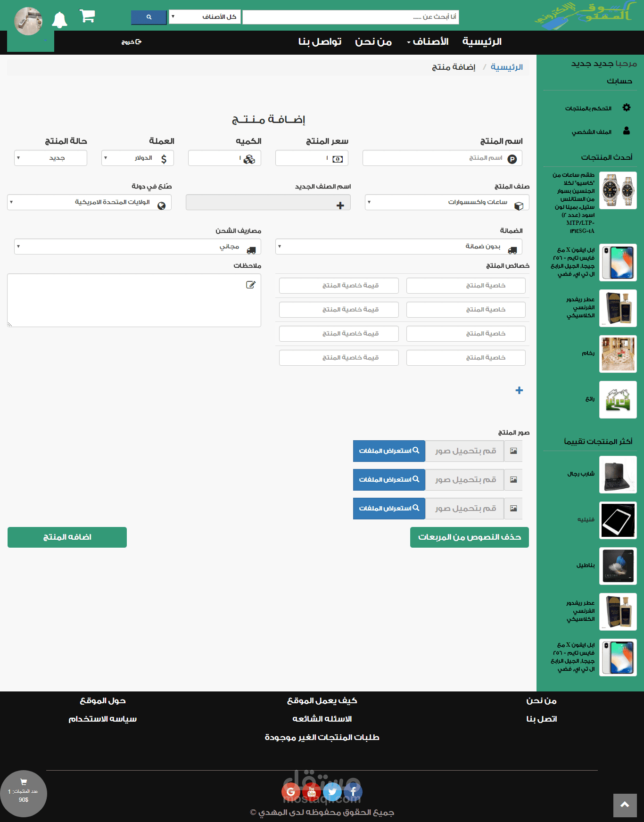Click the floating cart summary circle
The height and width of the screenshot is (822, 644).
[x=24, y=794]
